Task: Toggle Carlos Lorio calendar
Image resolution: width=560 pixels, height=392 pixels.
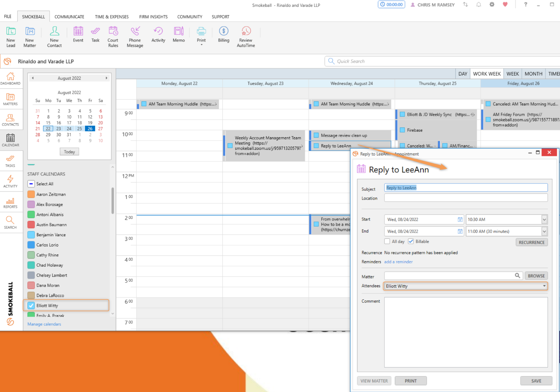Action: click(31, 245)
